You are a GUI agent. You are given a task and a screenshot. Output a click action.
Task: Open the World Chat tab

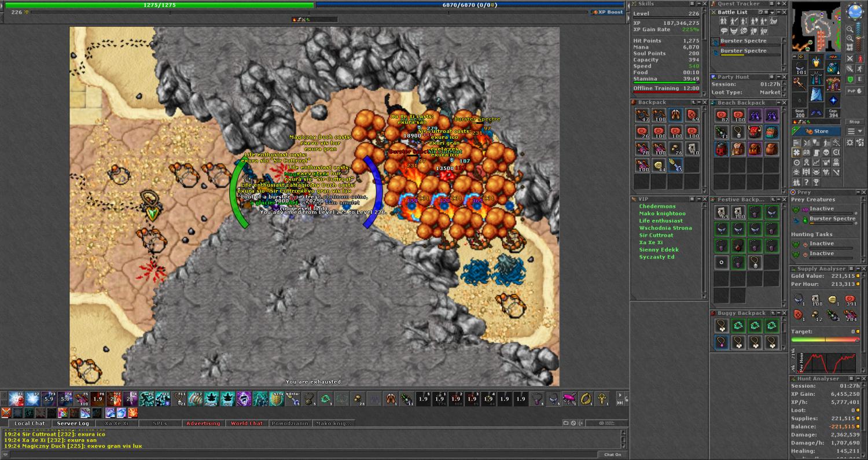click(x=247, y=424)
